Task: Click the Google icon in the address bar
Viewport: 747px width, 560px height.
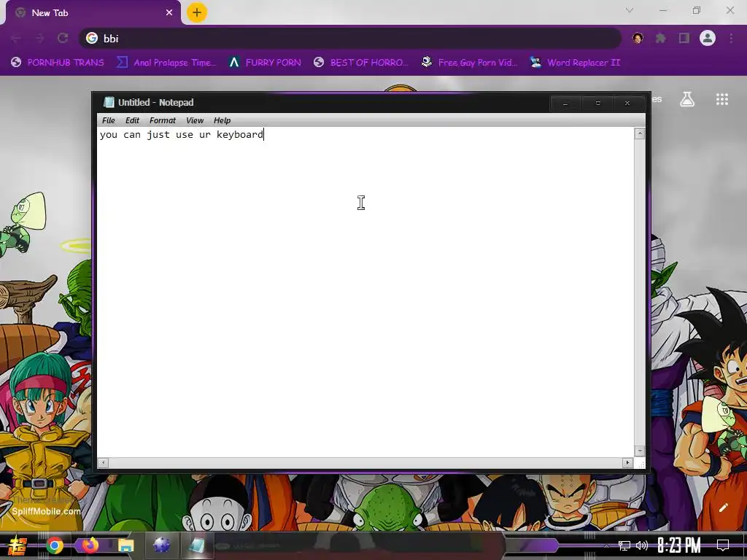Action: (x=92, y=38)
